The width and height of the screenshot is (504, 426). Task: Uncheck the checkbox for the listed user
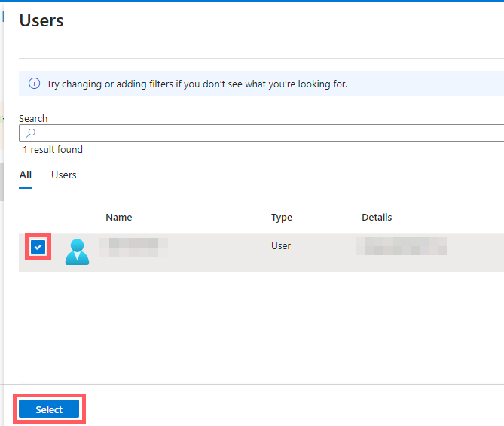(x=38, y=247)
